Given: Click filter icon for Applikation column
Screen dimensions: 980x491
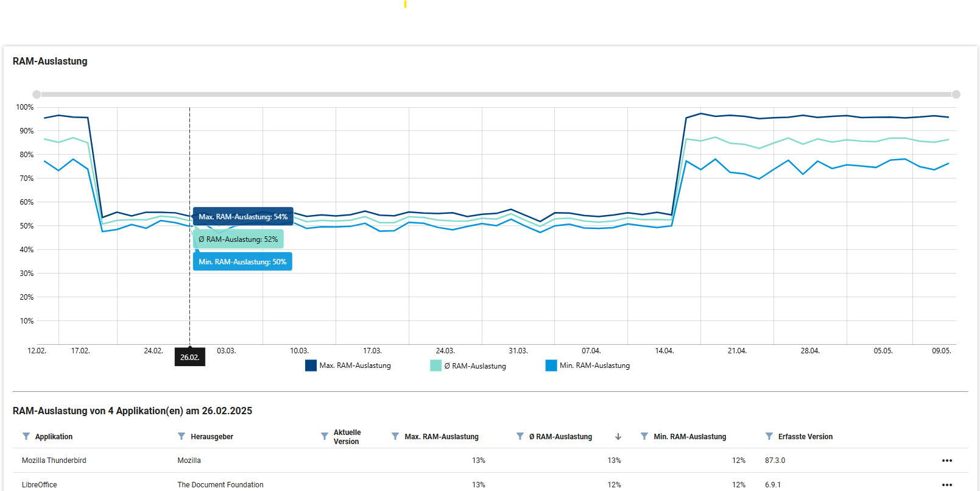Looking at the screenshot, I should tap(26, 436).
